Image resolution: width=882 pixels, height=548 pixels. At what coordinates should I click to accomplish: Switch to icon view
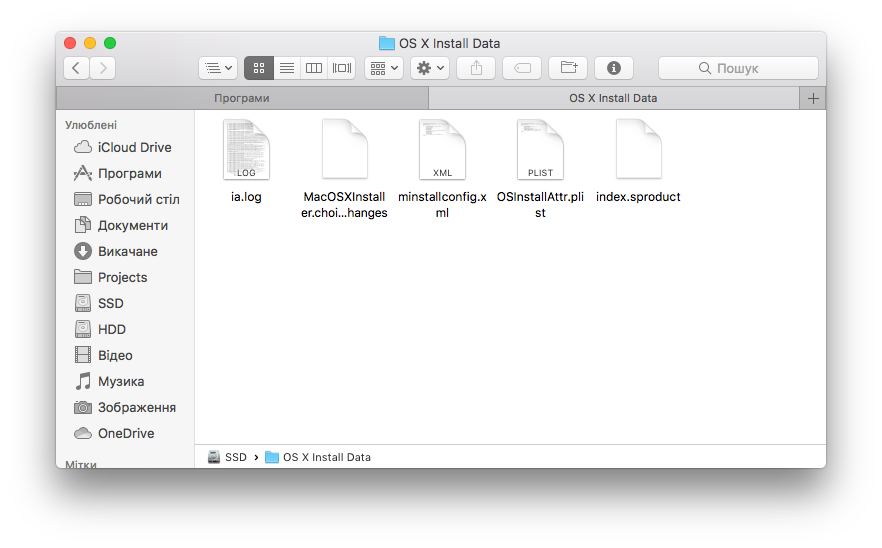tap(259, 68)
